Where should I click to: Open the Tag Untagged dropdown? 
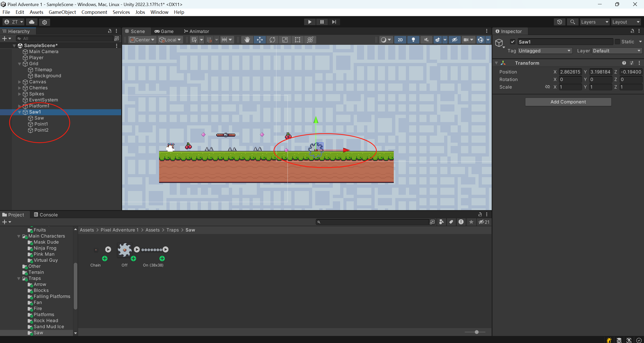(x=545, y=51)
